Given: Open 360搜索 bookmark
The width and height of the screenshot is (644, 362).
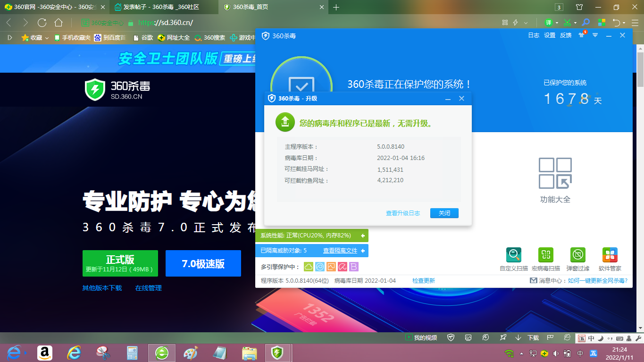Looking at the screenshot, I should (x=210, y=38).
